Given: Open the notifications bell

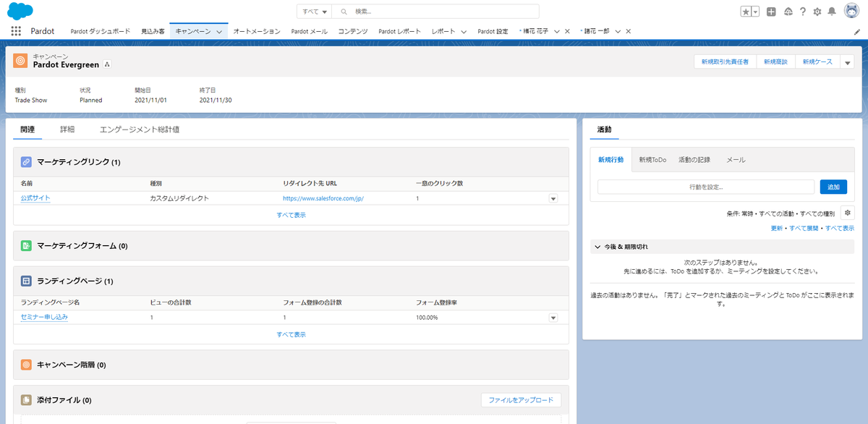Looking at the screenshot, I should point(832,12).
